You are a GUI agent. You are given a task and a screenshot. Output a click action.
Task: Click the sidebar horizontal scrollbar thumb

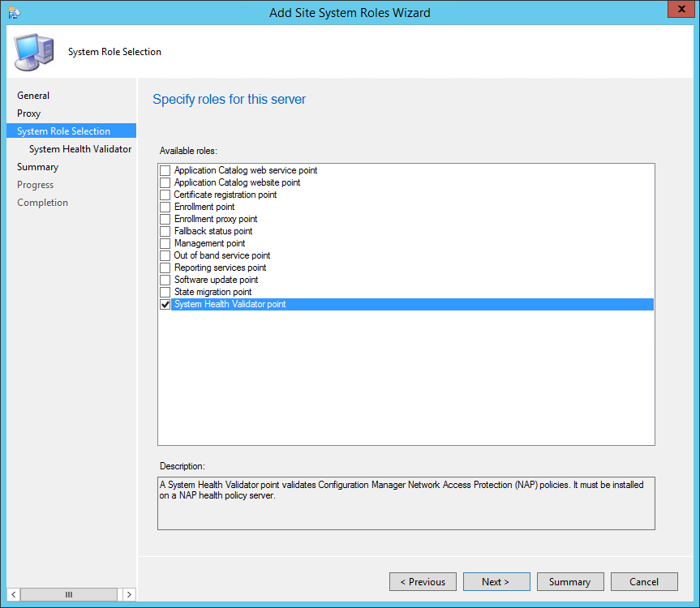(x=69, y=594)
